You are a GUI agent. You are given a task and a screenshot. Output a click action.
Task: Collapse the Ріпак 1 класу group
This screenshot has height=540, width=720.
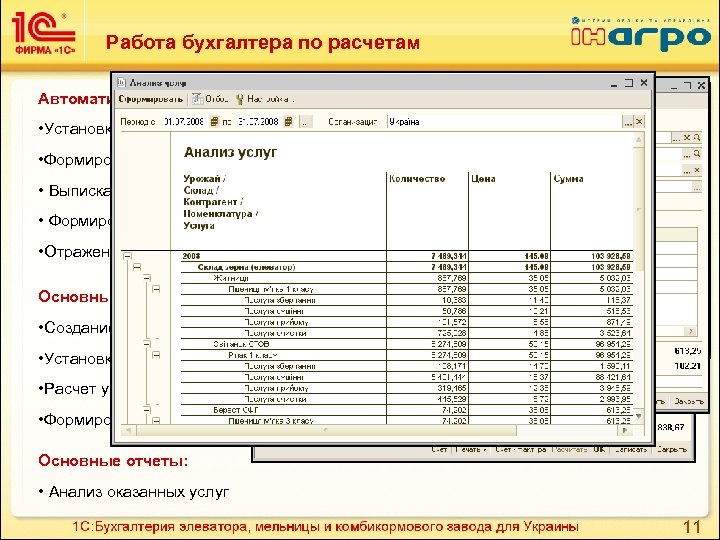click(156, 355)
